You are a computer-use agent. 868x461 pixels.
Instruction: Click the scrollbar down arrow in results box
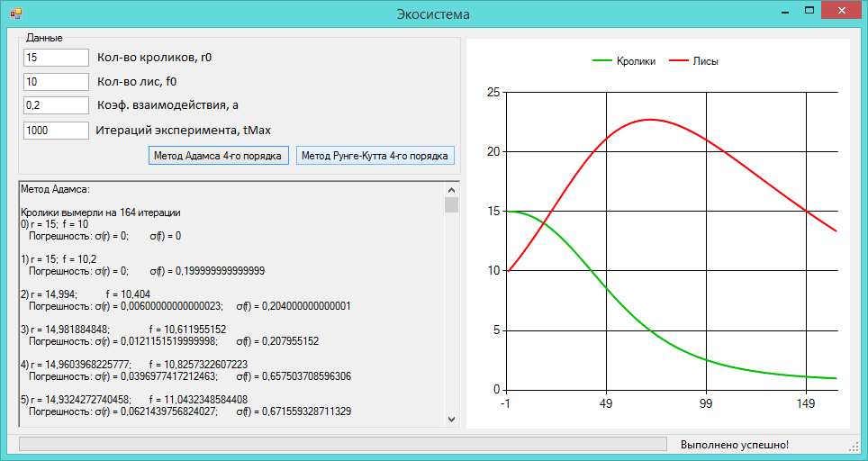pyautogui.click(x=452, y=419)
